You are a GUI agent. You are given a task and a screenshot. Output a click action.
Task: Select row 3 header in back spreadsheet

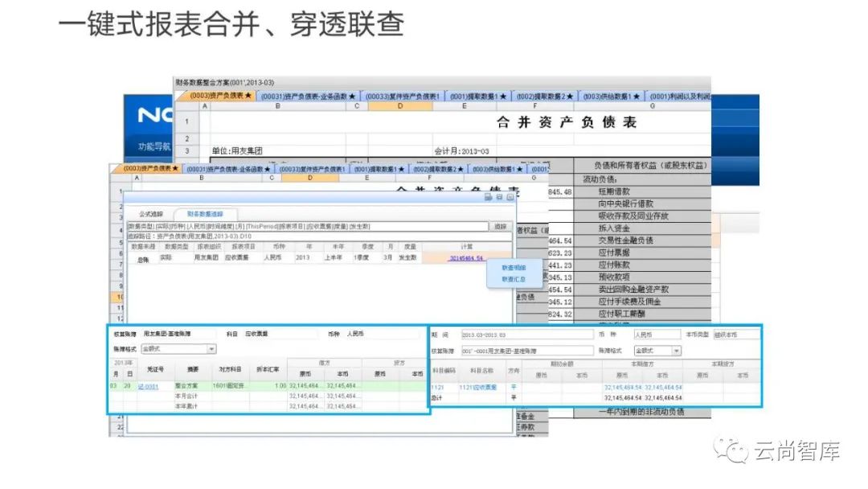[187, 150]
